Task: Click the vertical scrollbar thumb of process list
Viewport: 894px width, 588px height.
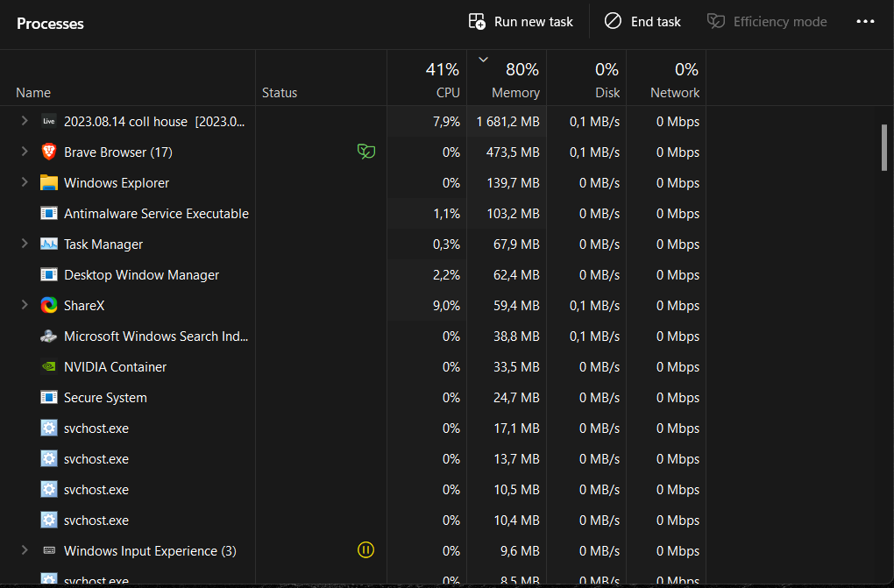Action: click(x=884, y=148)
